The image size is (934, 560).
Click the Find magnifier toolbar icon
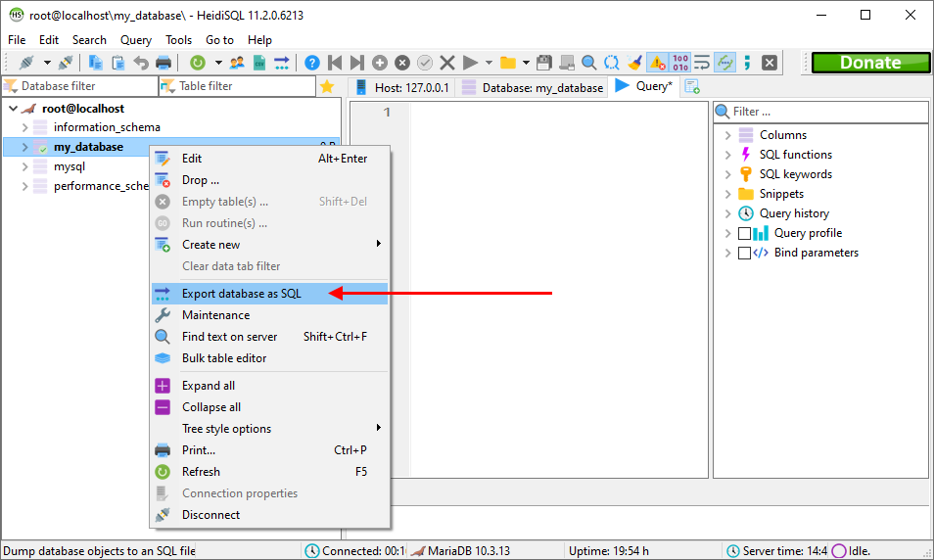click(x=588, y=63)
